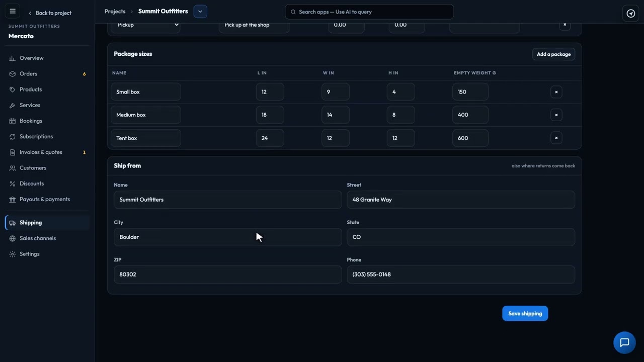644x362 pixels.
Task: Remove the Tent box package row
Action: click(556, 138)
